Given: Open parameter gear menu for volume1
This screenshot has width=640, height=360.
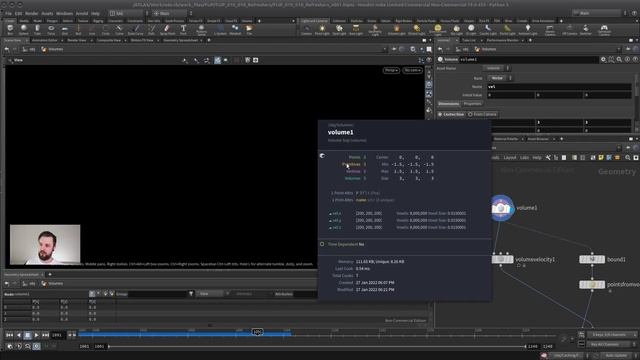Looking at the screenshot, I should pos(603,60).
